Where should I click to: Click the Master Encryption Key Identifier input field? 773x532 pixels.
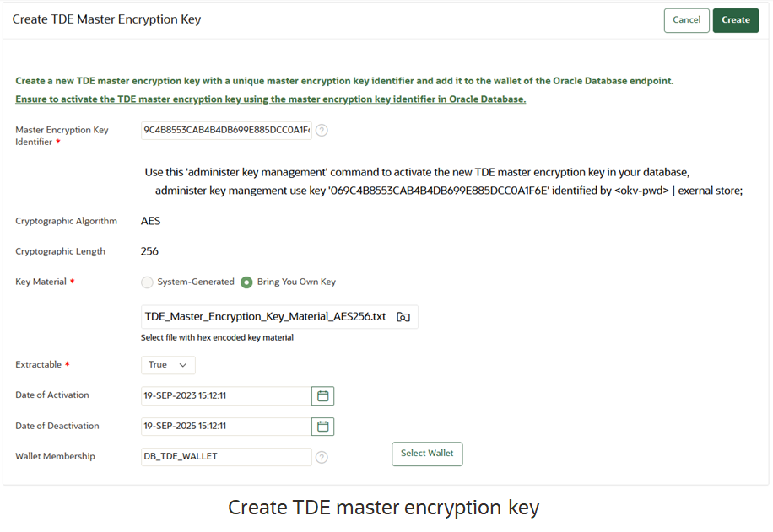point(224,131)
